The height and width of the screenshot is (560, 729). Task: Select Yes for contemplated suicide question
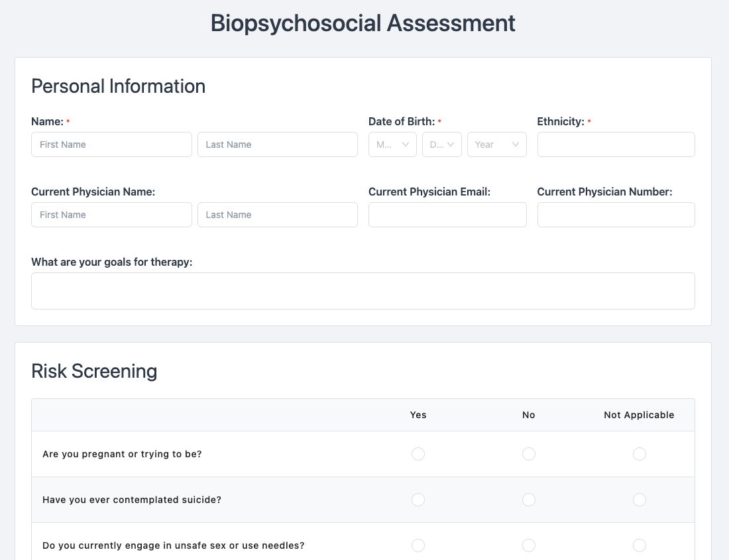click(418, 500)
